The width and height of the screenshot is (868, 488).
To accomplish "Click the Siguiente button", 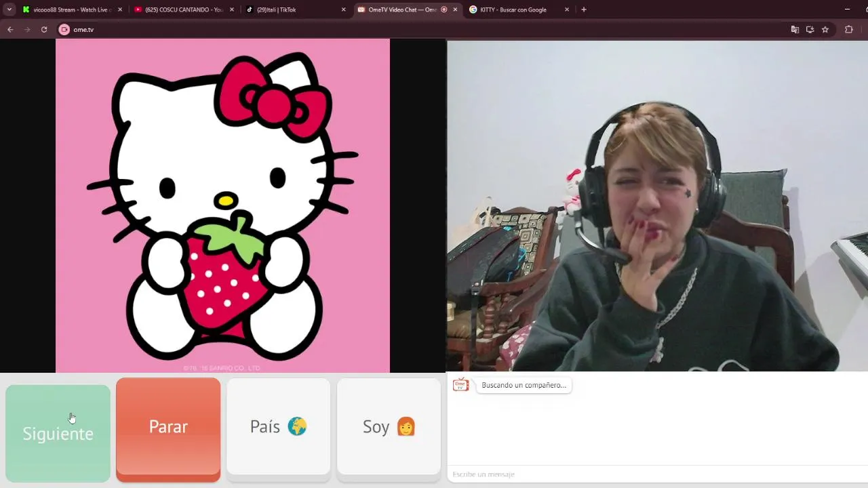I will (58, 433).
